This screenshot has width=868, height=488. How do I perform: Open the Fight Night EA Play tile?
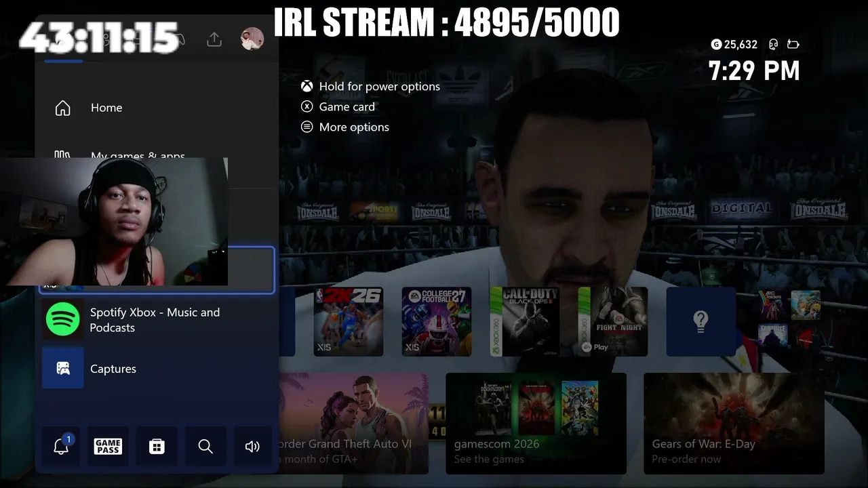[x=613, y=321]
